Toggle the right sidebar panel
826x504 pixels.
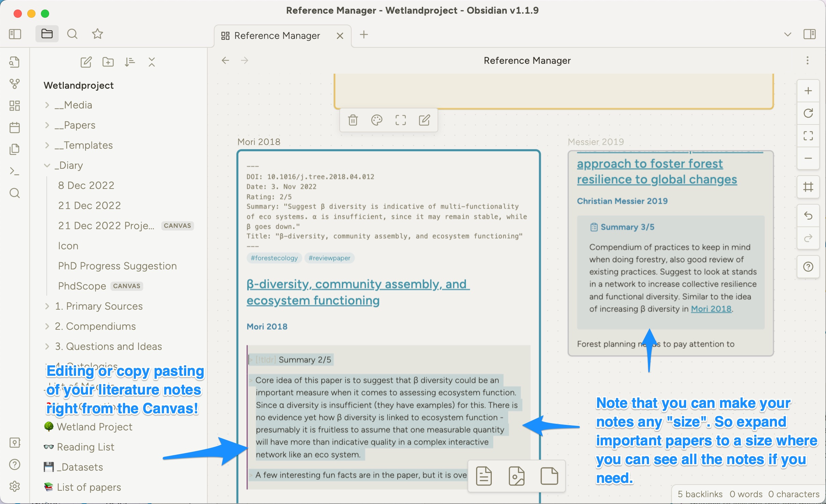pyautogui.click(x=810, y=34)
